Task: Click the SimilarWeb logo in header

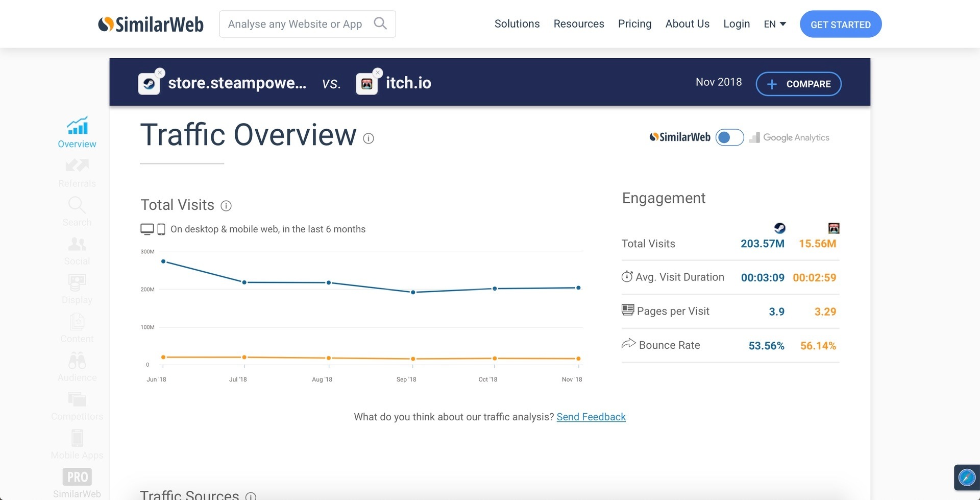Action: point(151,24)
